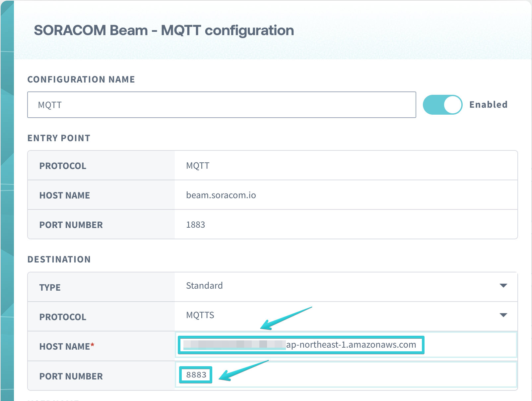Click the DESTINATION section heading
This screenshot has height=401, width=532.
[x=59, y=259]
